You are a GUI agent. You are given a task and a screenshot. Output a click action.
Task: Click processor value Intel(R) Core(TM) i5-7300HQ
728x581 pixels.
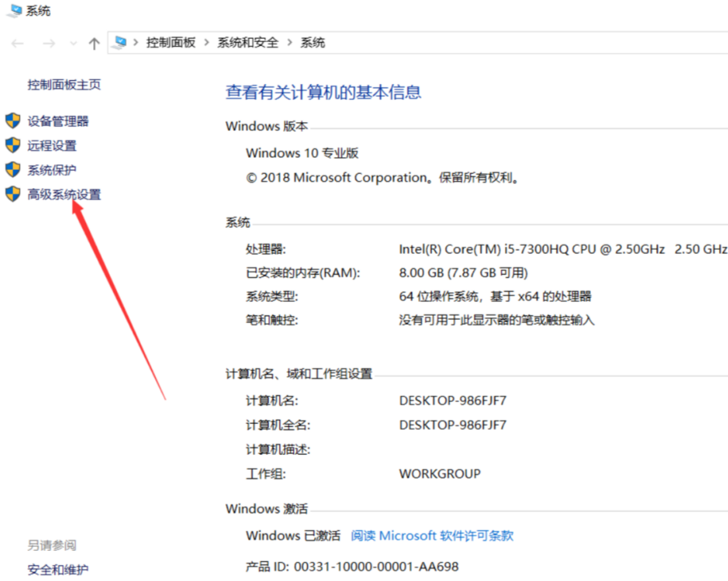(563, 250)
